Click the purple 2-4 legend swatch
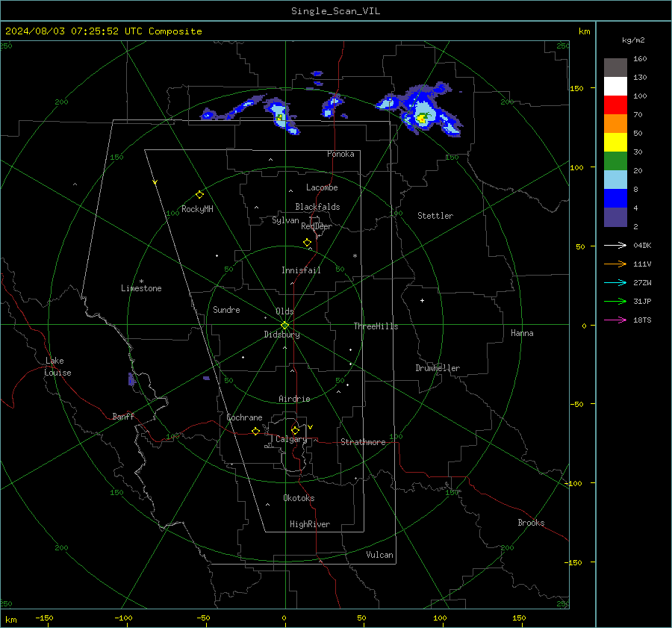 click(x=615, y=217)
